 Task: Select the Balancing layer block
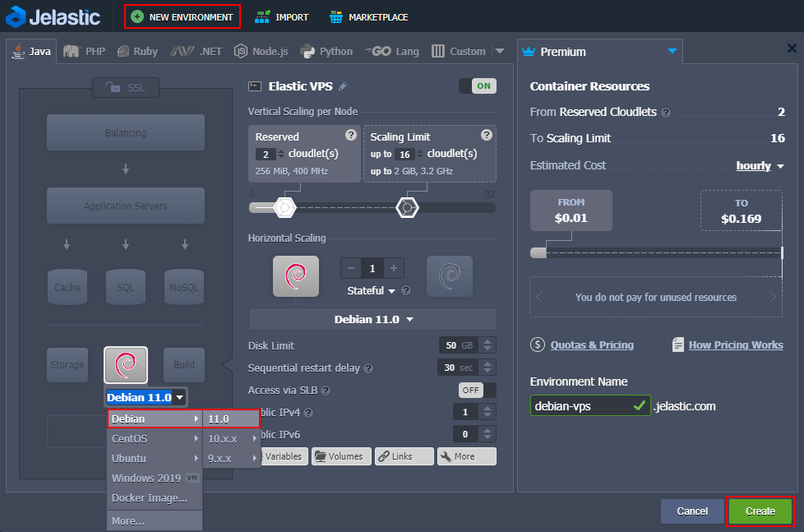click(126, 132)
